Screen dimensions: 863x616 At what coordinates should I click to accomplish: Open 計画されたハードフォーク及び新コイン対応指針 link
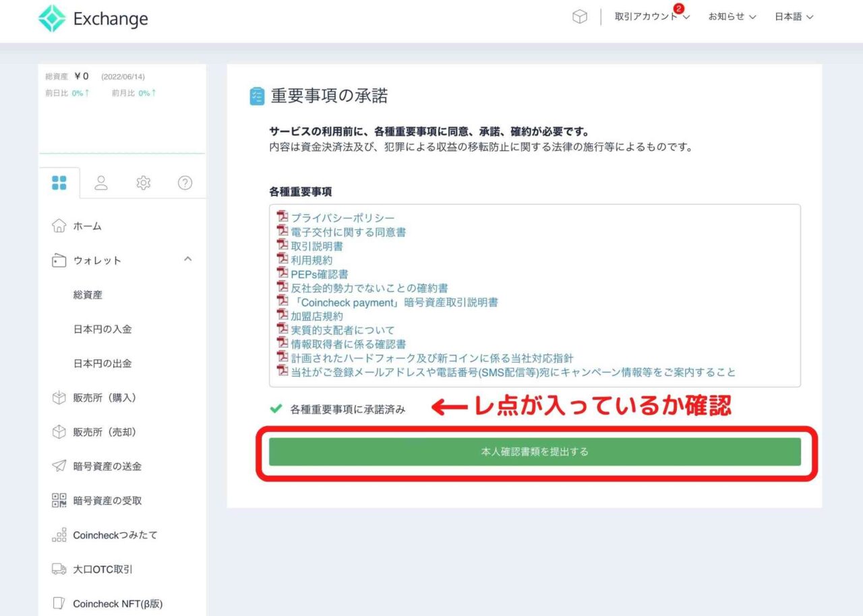[432, 358]
